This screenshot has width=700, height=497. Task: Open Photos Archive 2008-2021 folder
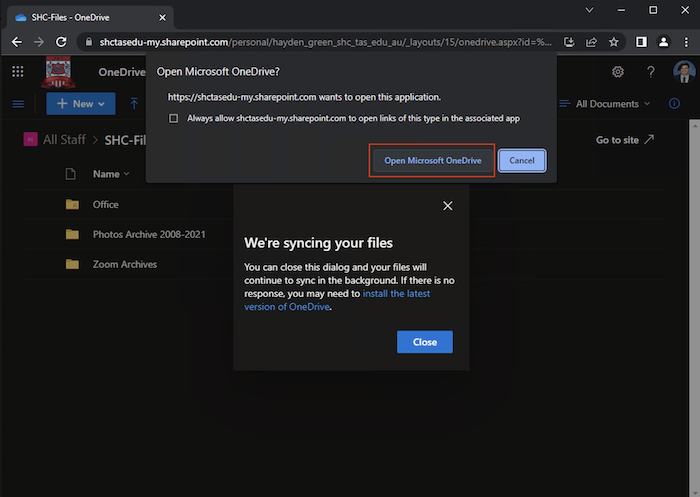pyautogui.click(x=149, y=234)
